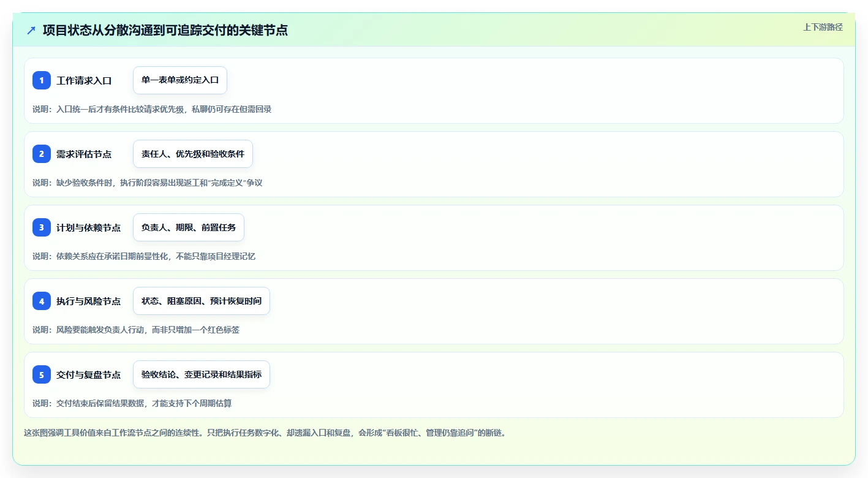Select step badge number 5
Viewport: 868px width, 478px height.
click(42, 374)
